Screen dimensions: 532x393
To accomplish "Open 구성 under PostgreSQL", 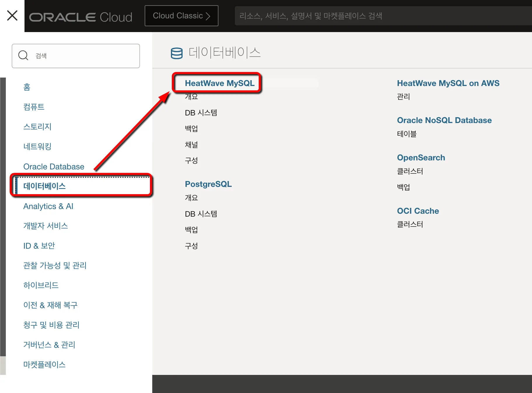I will [x=191, y=246].
